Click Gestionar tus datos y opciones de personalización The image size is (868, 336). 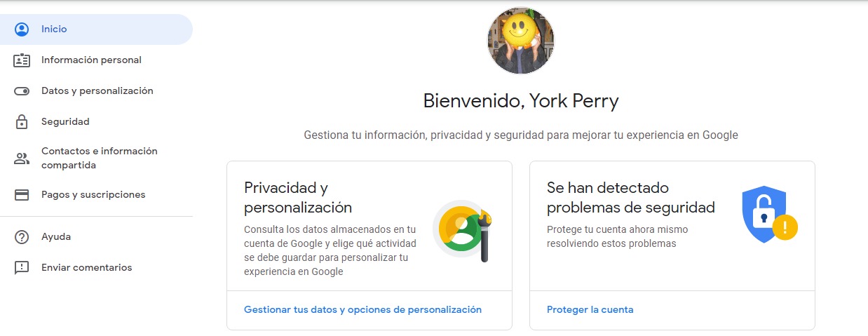(x=362, y=309)
